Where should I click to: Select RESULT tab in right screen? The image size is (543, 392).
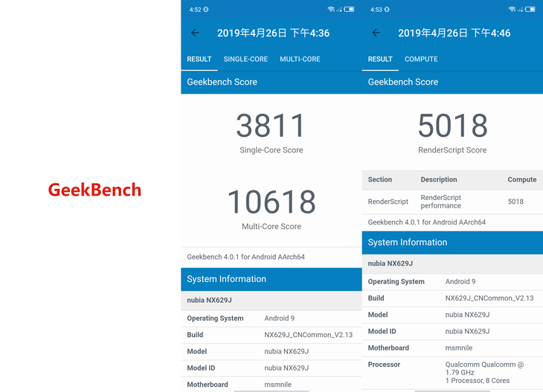(x=380, y=60)
